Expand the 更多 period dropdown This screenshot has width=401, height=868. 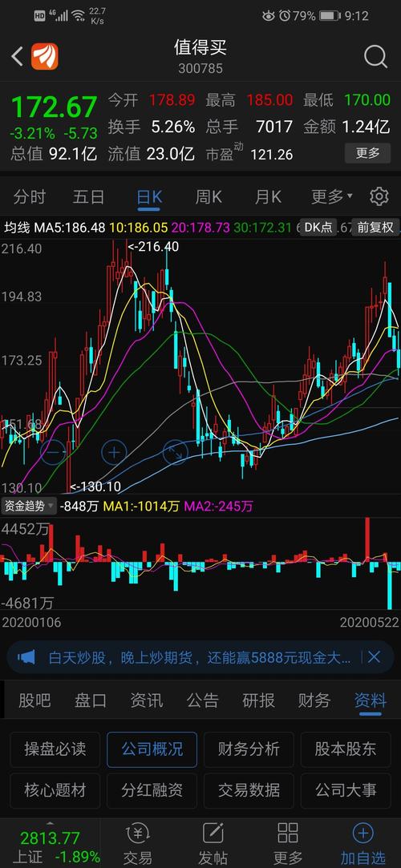point(332,196)
